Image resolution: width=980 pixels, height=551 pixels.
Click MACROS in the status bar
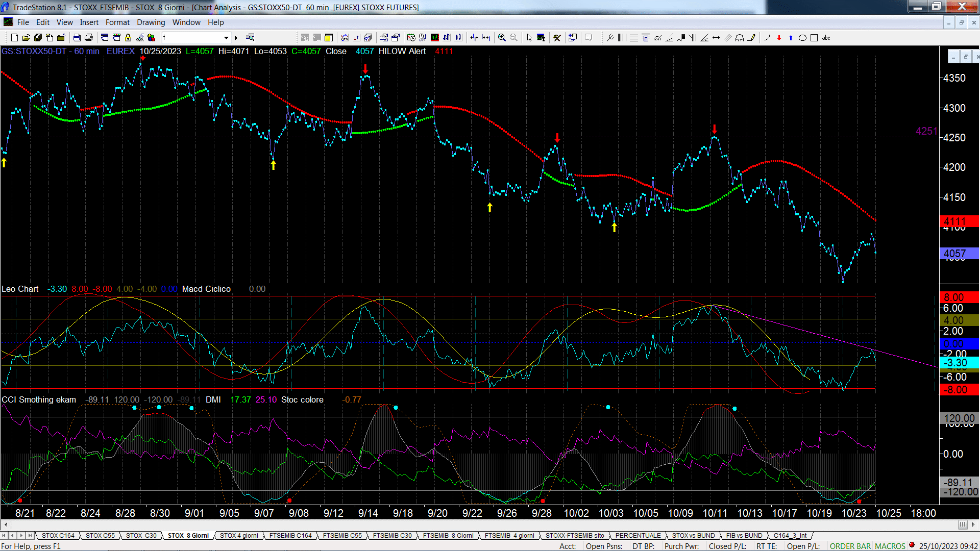pyautogui.click(x=890, y=546)
